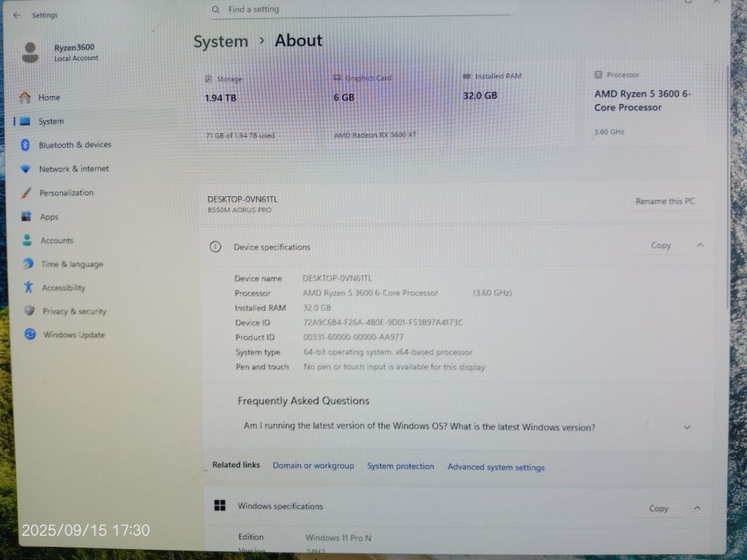This screenshot has width=747, height=560.
Task: Click the 71 GB of 1.94 TB used text
Action: (x=240, y=136)
